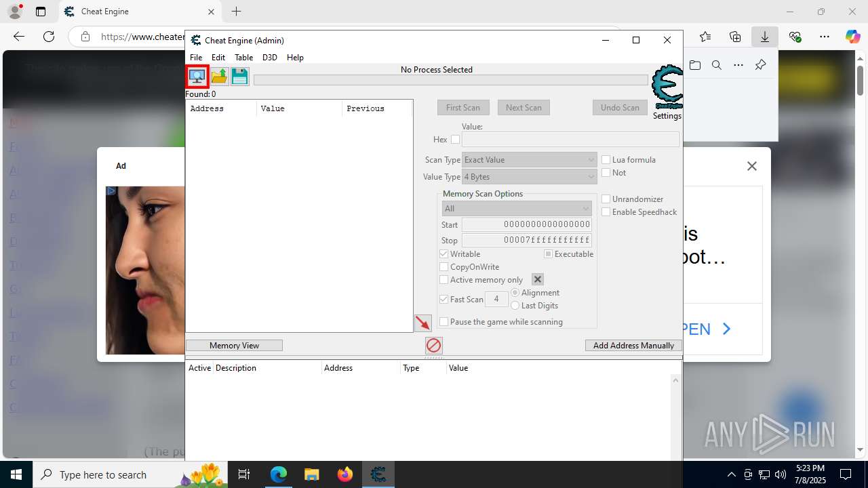The image size is (868, 488).
Task: Copy selected addresses using the red arrow icon
Action: (x=423, y=323)
